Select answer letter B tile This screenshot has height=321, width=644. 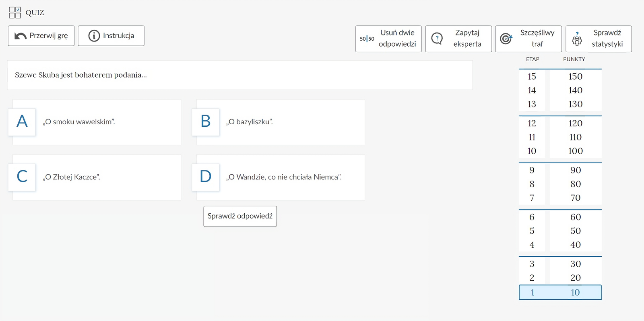[206, 122]
